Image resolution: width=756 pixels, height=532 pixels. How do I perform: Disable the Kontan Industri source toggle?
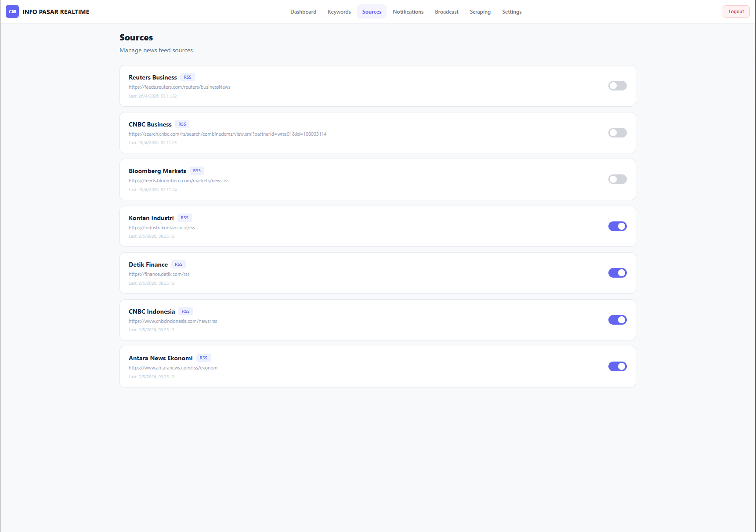[617, 226]
